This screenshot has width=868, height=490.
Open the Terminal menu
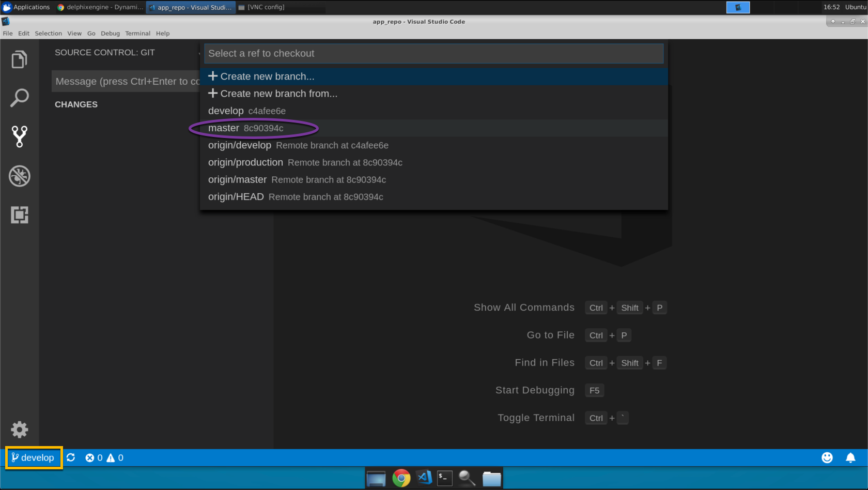pyautogui.click(x=137, y=33)
